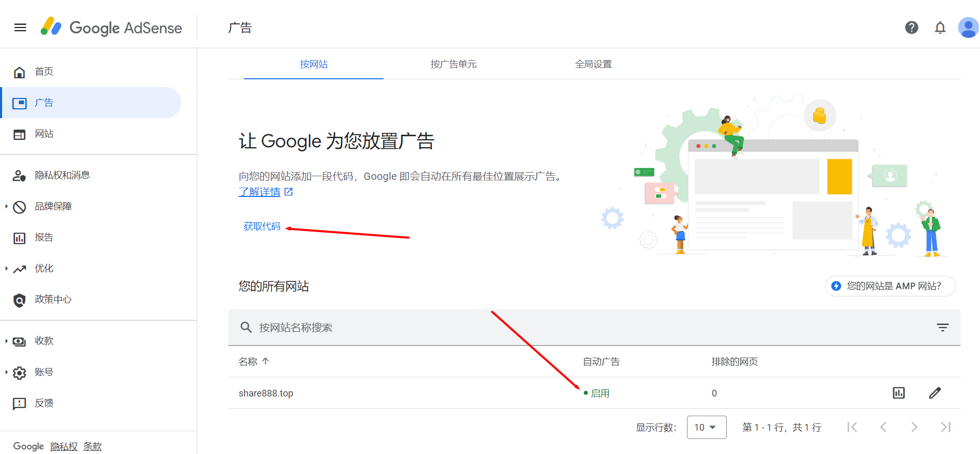Expand the 收款 sidebar section
The image size is (980, 454).
6,341
